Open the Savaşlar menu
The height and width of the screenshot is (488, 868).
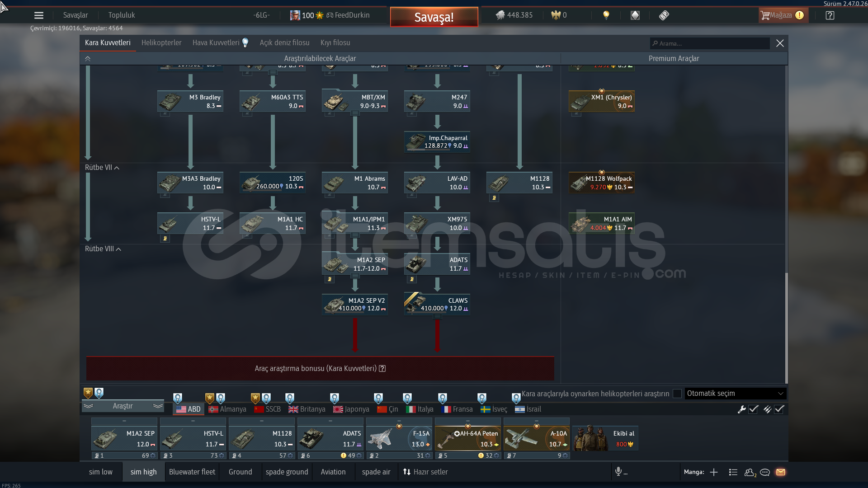pos(75,15)
